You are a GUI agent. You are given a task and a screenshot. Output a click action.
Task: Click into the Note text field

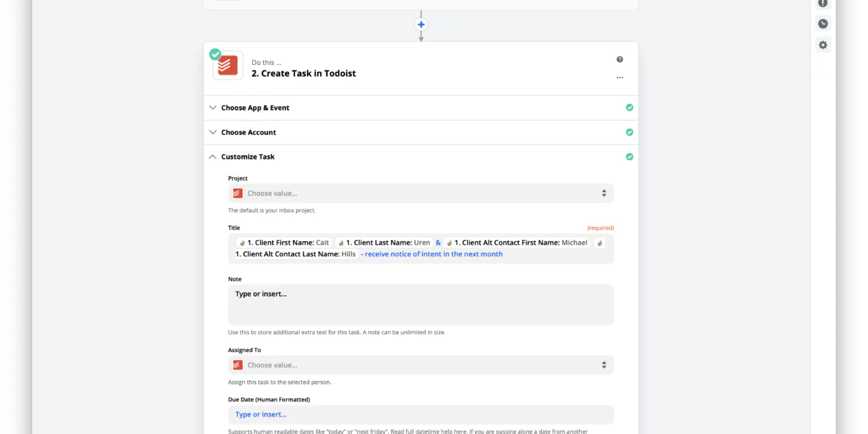pos(420,304)
